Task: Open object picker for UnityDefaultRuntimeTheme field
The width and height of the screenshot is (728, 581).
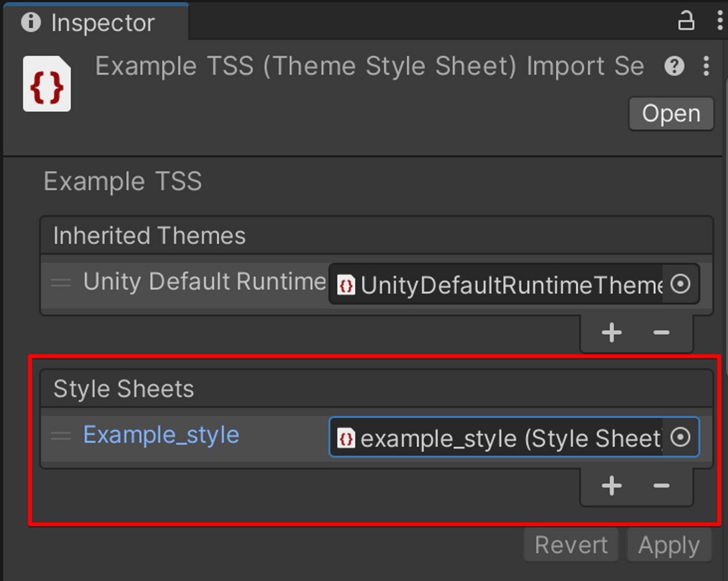Action: coord(681,283)
